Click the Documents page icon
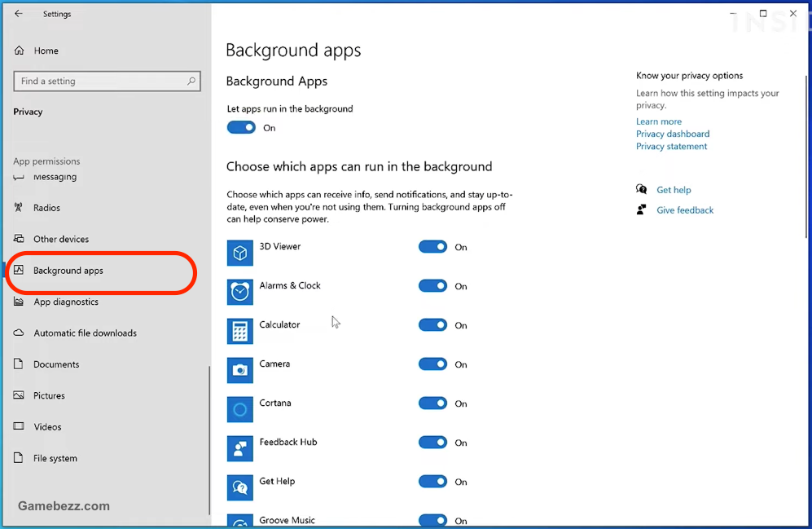 click(x=19, y=364)
